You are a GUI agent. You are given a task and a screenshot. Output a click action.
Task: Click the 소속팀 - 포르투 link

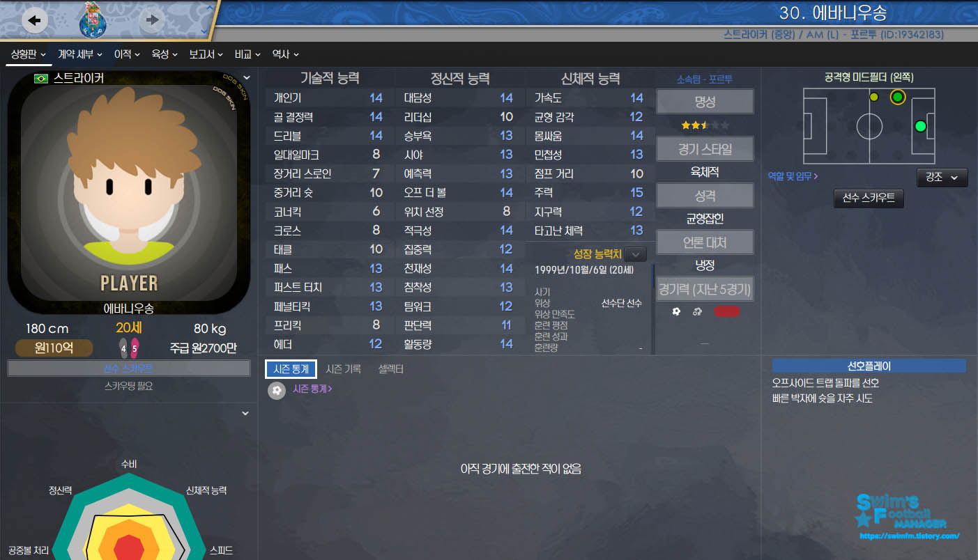click(x=705, y=79)
